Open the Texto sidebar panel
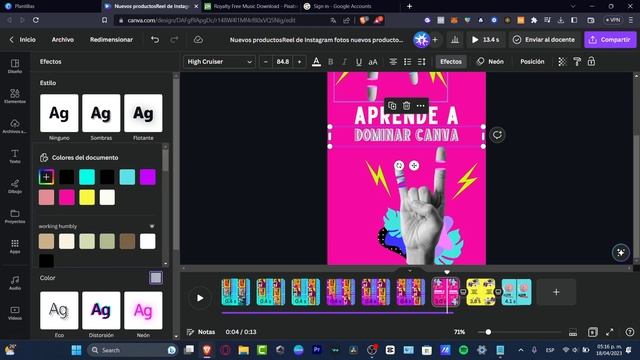The height and width of the screenshot is (360, 640). click(15, 156)
